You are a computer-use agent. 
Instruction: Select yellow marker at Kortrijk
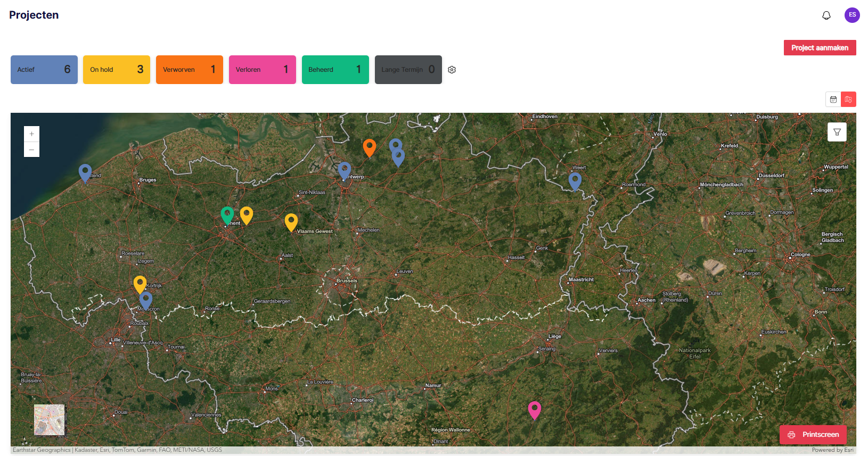[x=140, y=285]
